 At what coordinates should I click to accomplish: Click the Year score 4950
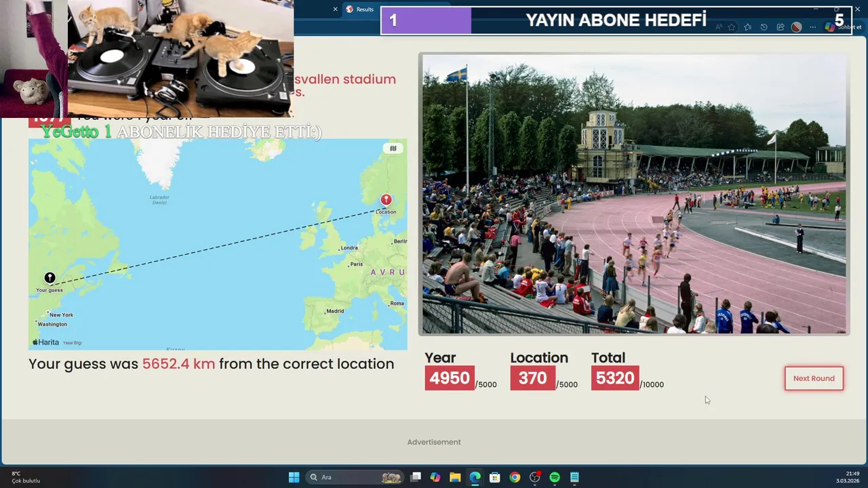tap(450, 378)
